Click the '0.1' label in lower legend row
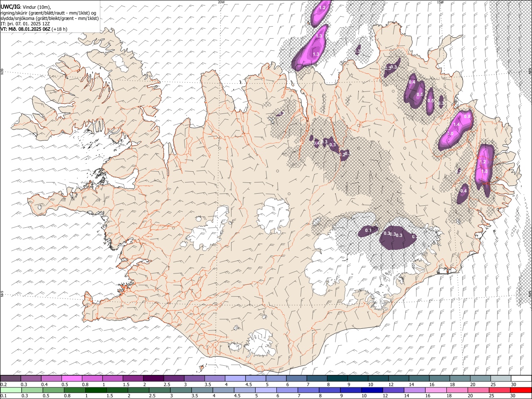The image size is (532, 399). [3, 396]
